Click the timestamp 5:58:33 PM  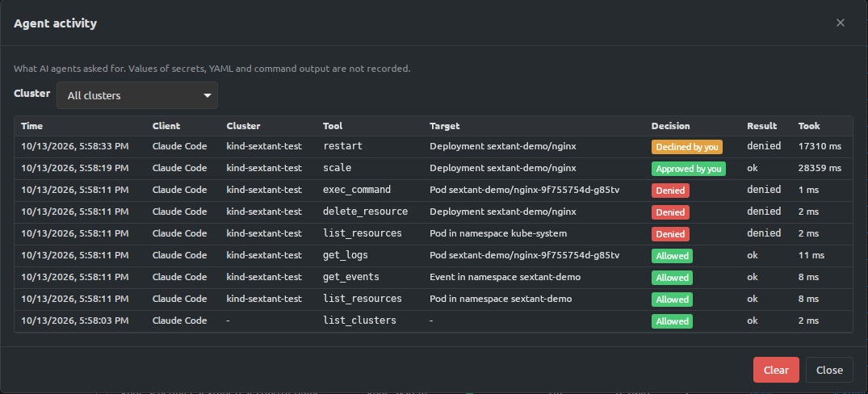[x=75, y=147]
